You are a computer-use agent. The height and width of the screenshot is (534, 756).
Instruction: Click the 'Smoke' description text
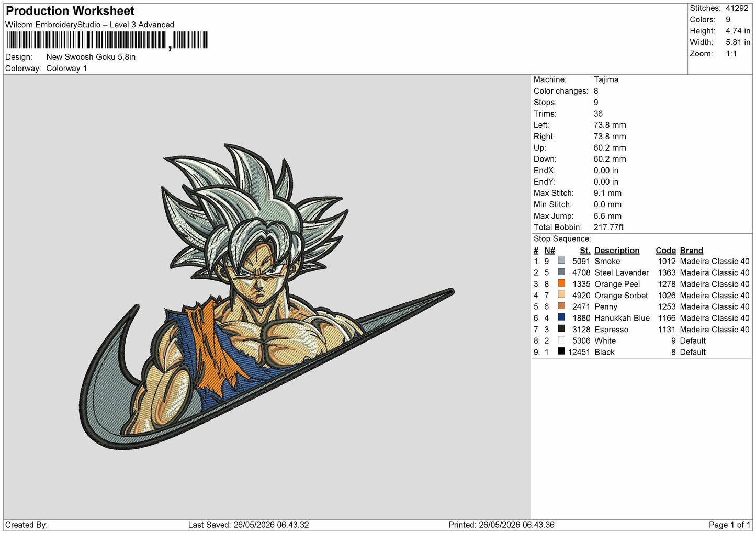(x=607, y=262)
